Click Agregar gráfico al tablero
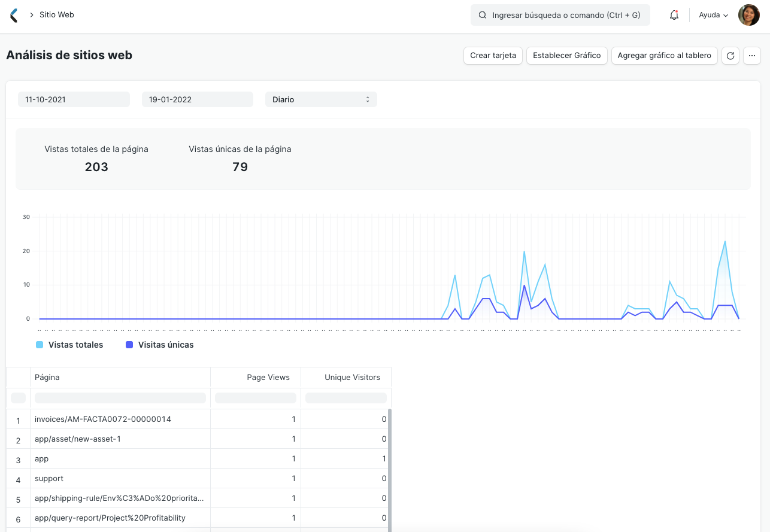Screen dimensions: 770x532 [x=664, y=56]
